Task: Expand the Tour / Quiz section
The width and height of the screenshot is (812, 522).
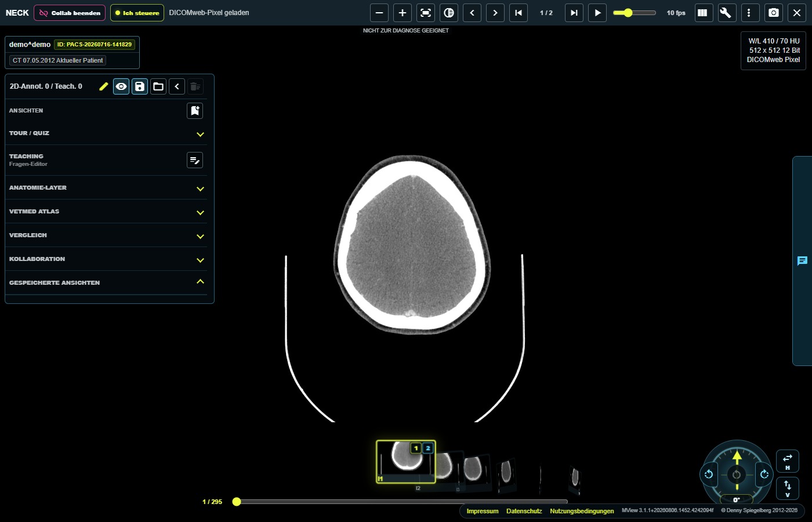Action: [107, 133]
